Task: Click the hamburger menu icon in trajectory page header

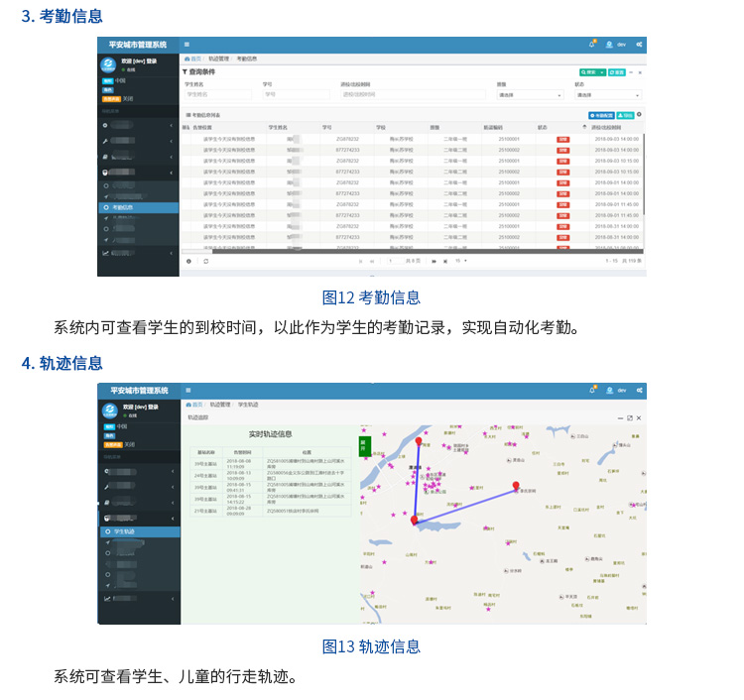Action: point(186,391)
